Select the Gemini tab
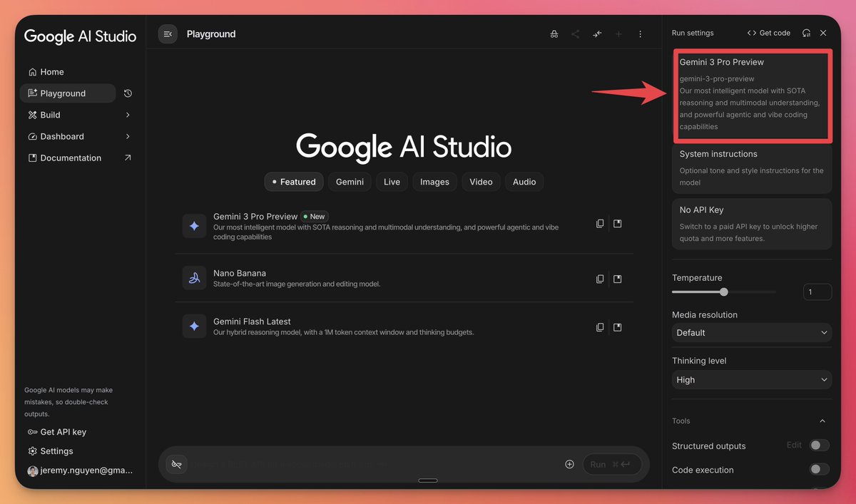This screenshot has width=856, height=504. 350,182
